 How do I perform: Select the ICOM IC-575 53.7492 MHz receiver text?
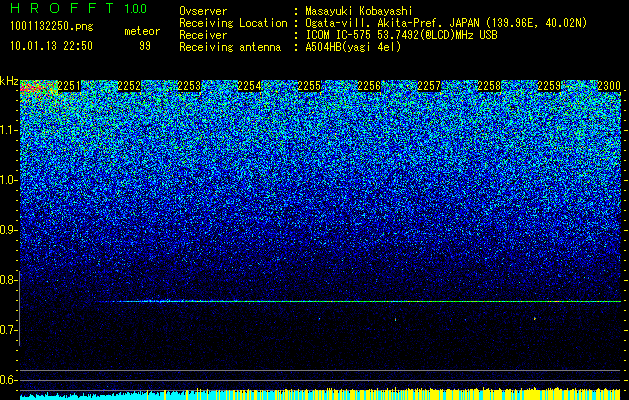(x=401, y=35)
